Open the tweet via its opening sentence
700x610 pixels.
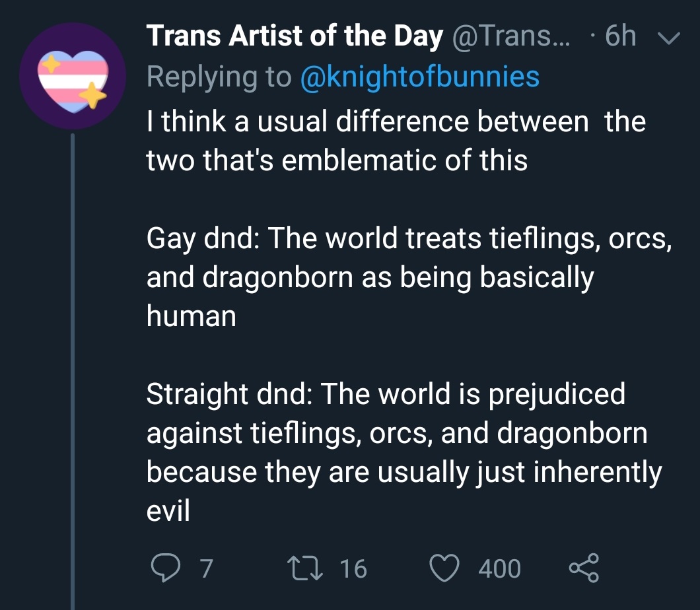(396, 140)
